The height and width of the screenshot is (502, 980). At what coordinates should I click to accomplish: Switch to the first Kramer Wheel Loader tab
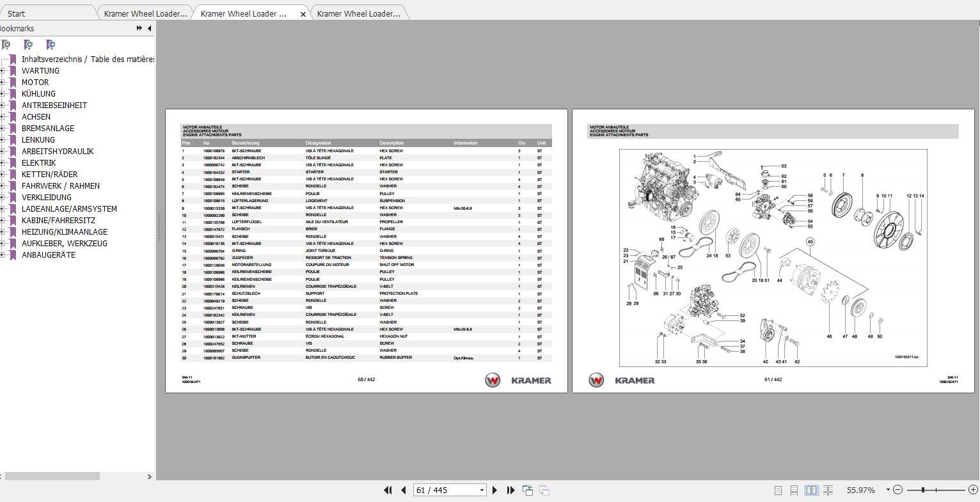pos(146,13)
